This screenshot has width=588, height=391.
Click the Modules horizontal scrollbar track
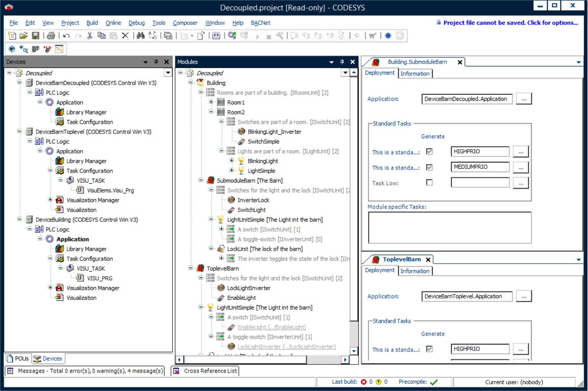tap(324, 360)
